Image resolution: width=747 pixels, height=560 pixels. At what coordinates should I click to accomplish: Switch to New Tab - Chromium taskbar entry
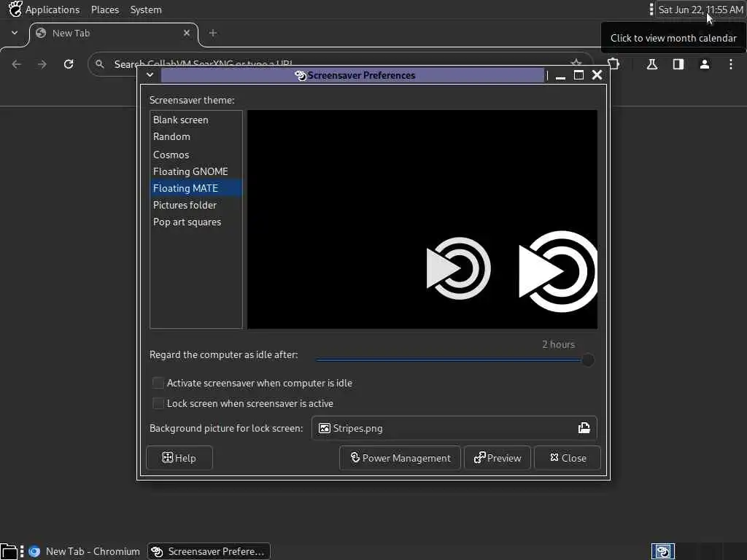tap(85, 551)
